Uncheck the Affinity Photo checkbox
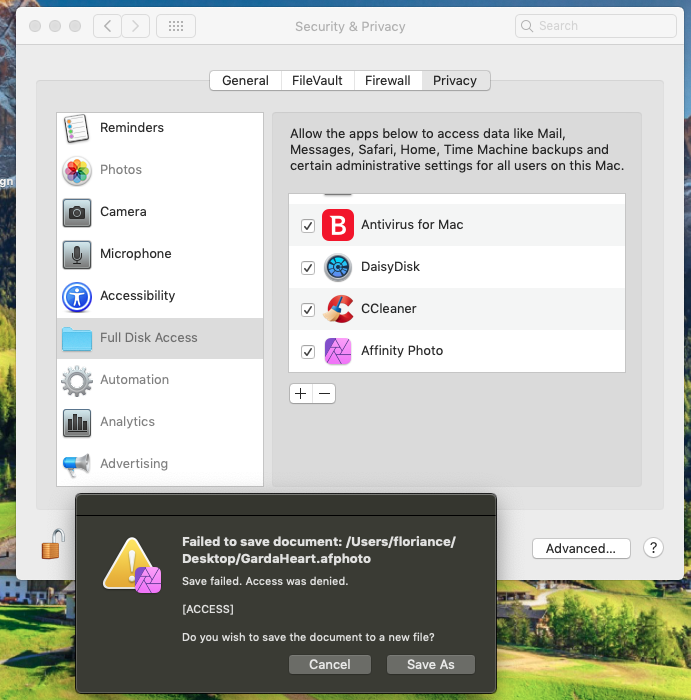Image resolution: width=691 pixels, height=700 pixels. [x=308, y=351]
